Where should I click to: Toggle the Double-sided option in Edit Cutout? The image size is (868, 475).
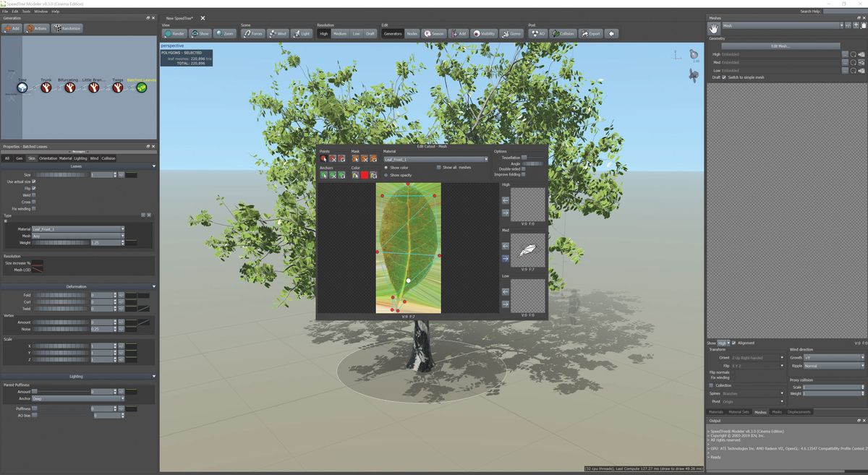522,169
